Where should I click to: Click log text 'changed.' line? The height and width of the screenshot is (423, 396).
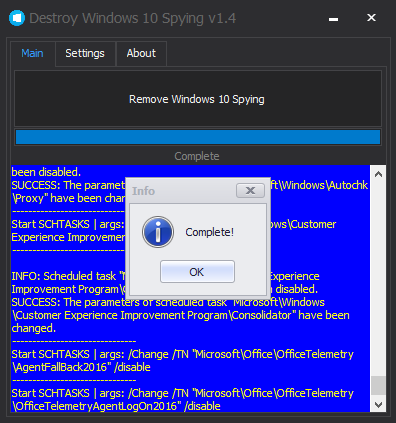(x=34, y=328)
